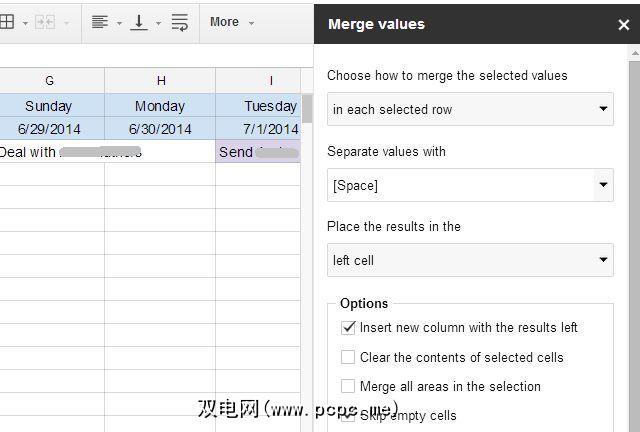Click the text wrap icon
Screen dimensions: 640x432
[180, 22]
